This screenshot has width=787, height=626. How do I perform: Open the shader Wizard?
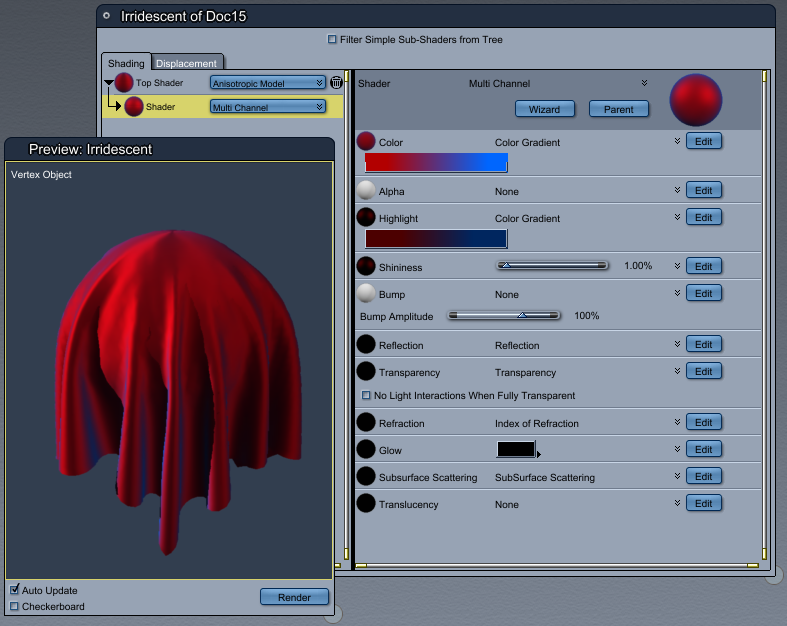click(545, 109)
